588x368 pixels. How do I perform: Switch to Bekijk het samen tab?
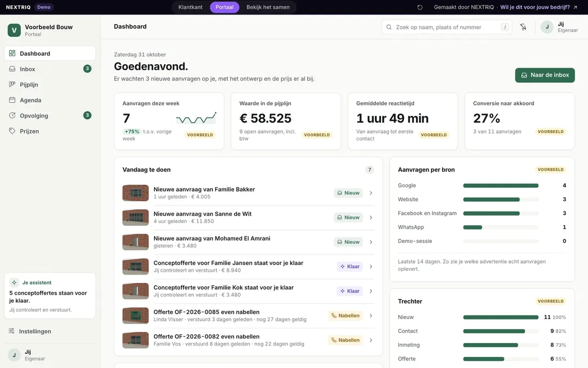(x=268, y=7)
